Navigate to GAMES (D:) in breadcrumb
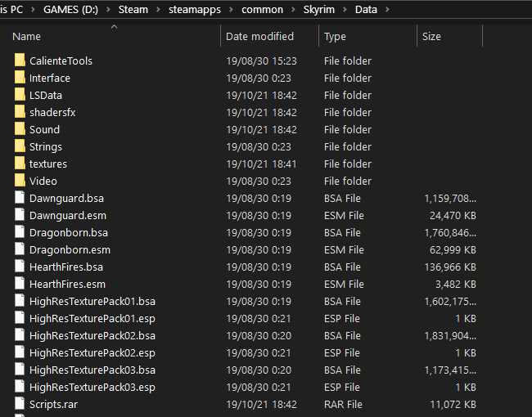Screen dimensions: 532x417 tap(70, 10)
